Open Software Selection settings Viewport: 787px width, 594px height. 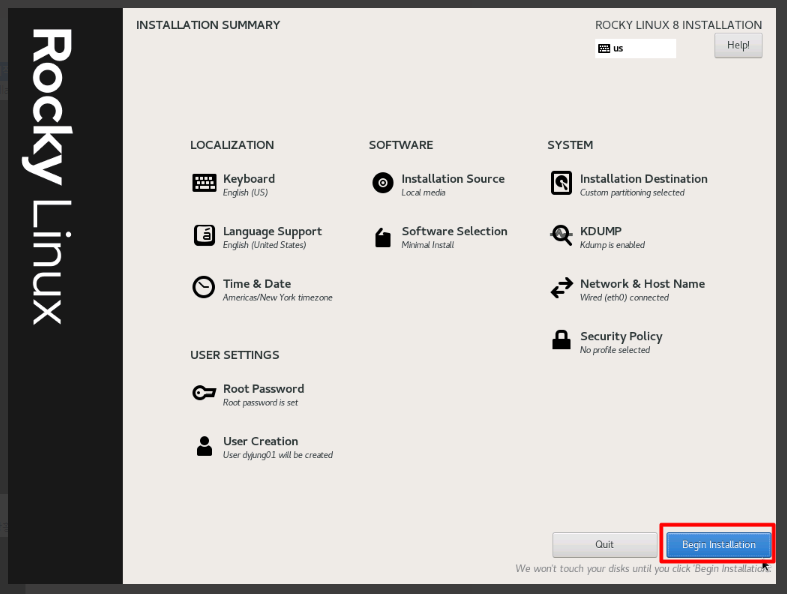(x=454, y=231)
